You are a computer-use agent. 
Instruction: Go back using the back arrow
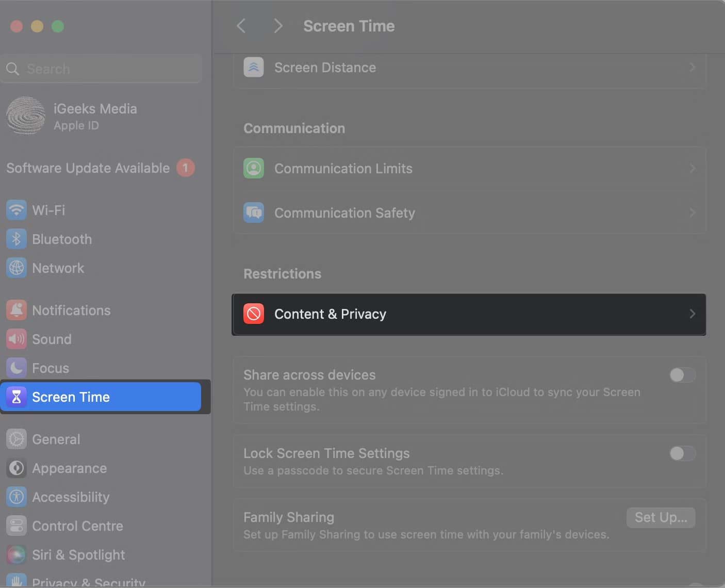coord(241,26)
